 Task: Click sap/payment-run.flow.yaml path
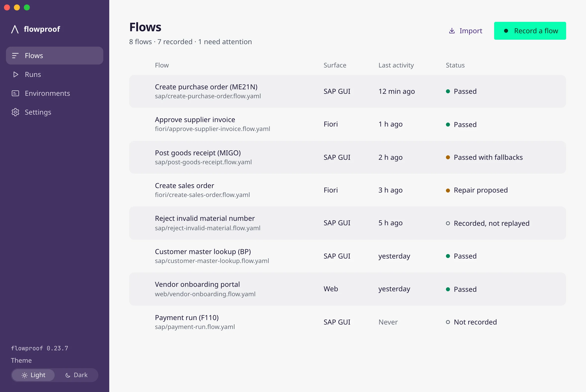[x=195, y=327]
